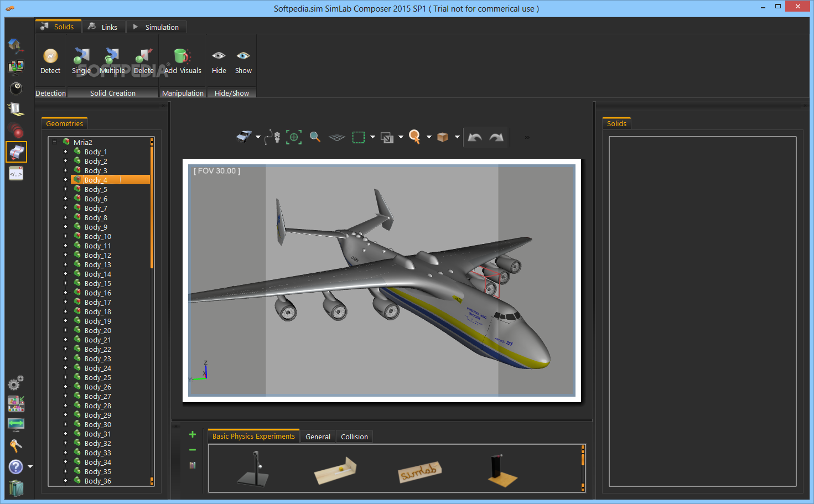Select the Collision tab
Screen dimensions: 814x504
click(354, 437)
